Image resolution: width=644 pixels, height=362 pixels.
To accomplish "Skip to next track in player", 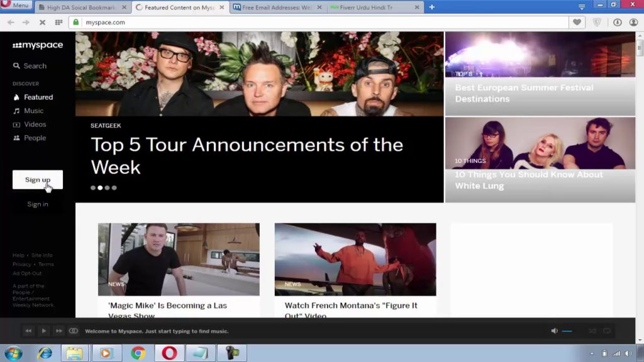I will pos(58,331).
